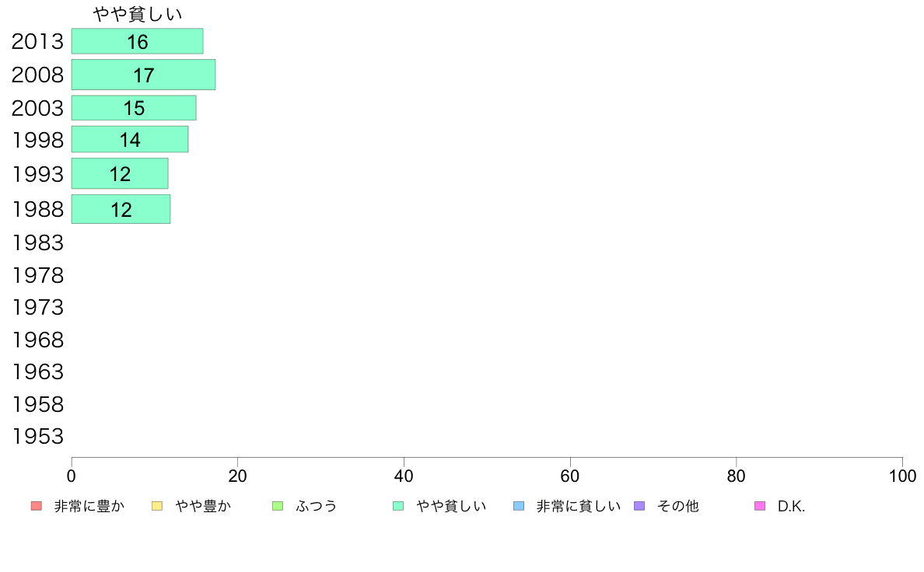Click the 100 tick on x-axis
Image resolution: width=924 pixels, height=572 pixels.
pos(902,476)
